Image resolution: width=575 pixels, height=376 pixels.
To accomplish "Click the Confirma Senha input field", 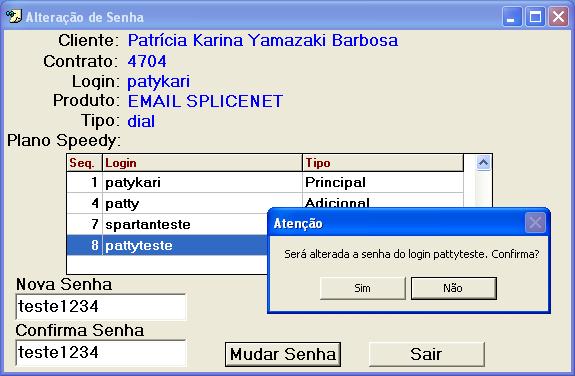I will 101,353.
